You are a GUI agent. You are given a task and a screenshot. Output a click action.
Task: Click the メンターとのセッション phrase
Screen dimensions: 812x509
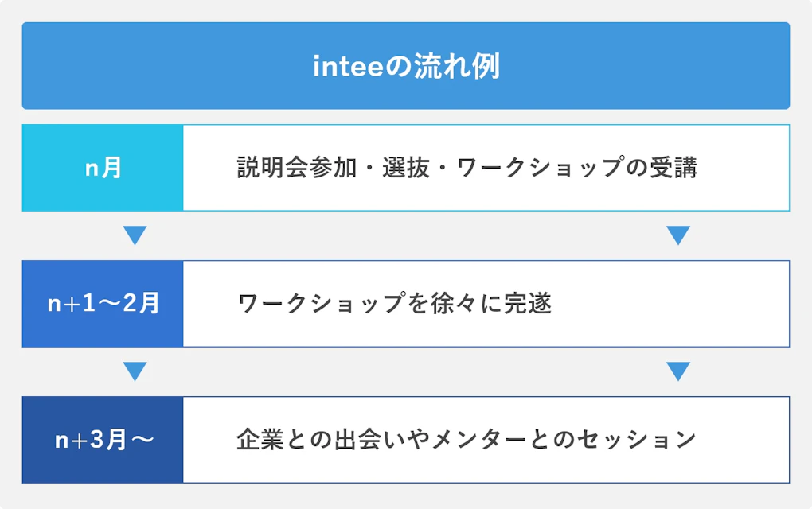(563, 440)
